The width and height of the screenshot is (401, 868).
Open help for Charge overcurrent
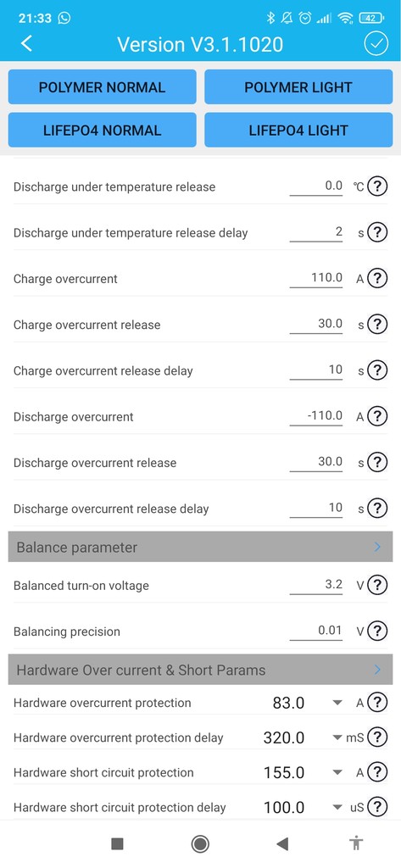(377, 278)
